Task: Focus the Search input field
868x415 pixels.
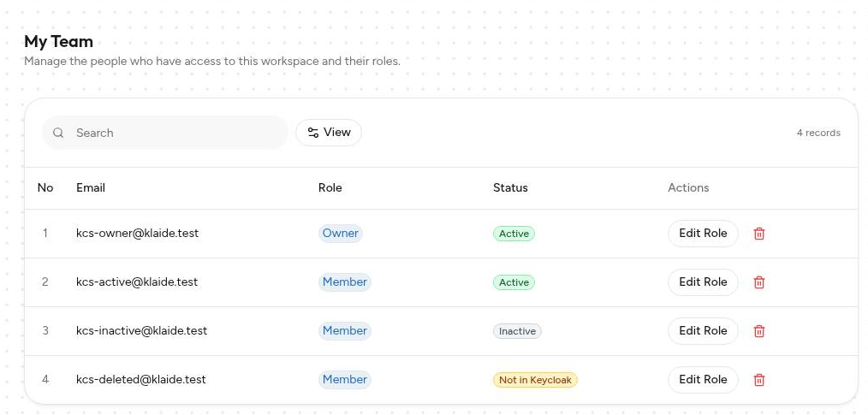Action: 165,133
